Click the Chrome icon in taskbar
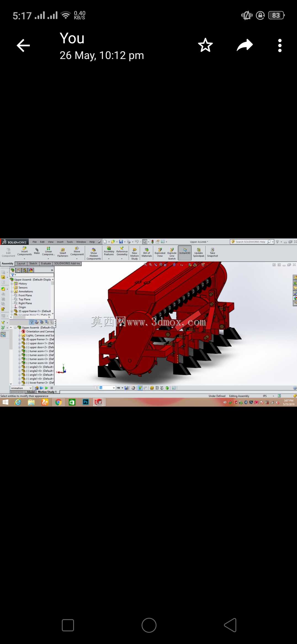 point(58,402)
